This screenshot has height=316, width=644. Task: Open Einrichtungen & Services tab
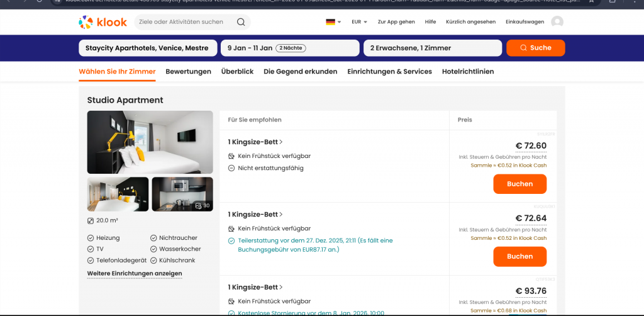pos(389,72)
